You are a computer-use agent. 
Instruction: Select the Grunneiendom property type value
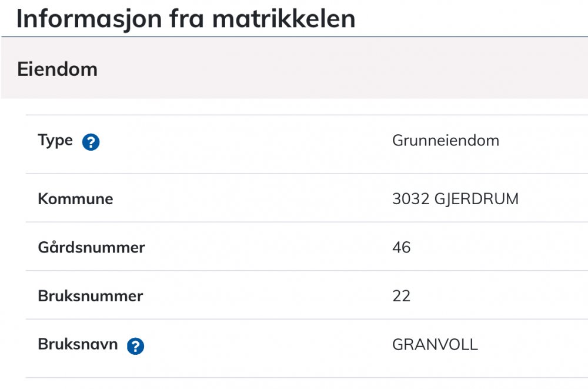(445, 141)
